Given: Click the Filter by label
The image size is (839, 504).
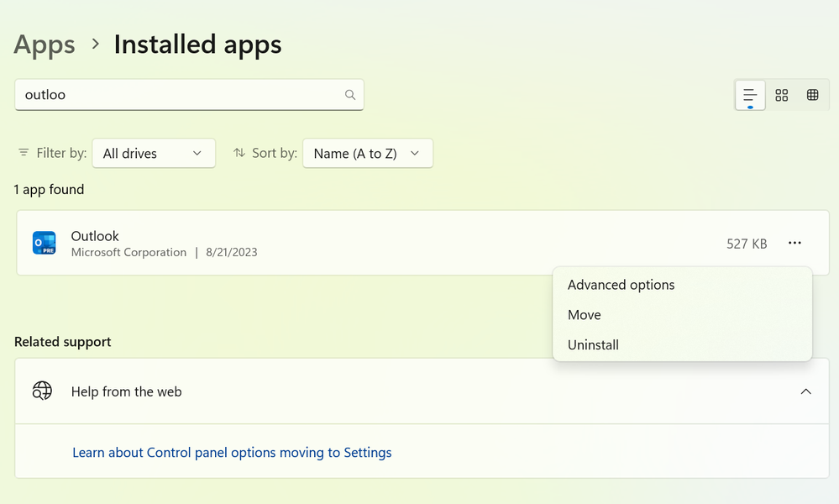Looking at the screenshot, I should click(61, 153).
